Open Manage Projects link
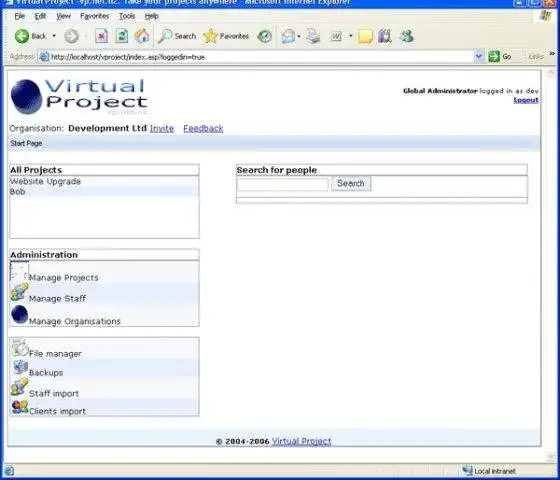The image size is (560, 480). pos(64,278)
